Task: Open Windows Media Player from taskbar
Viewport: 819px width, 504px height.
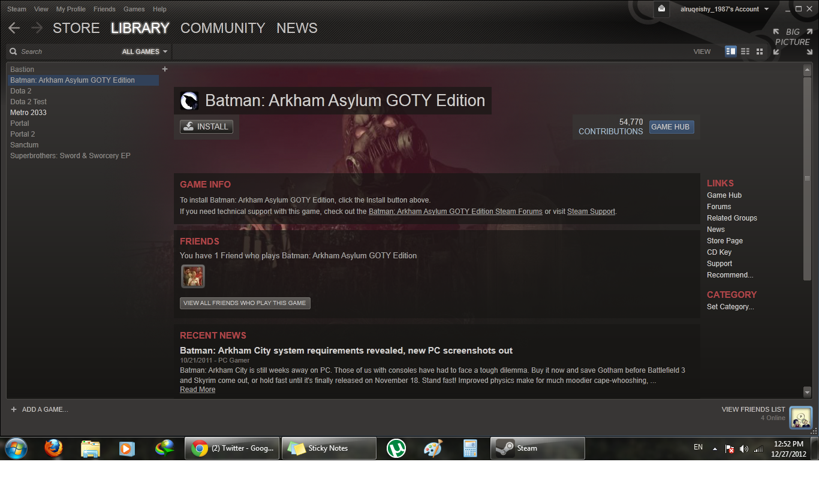Action: pyautogui.click(x=127, y=448)
